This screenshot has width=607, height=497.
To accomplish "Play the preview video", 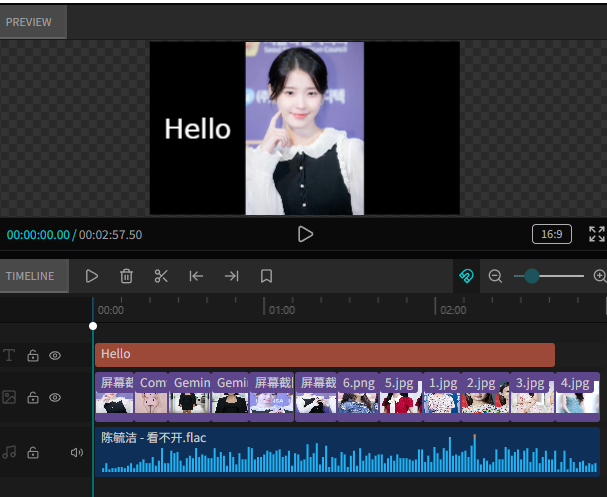I will click(305, 234).
